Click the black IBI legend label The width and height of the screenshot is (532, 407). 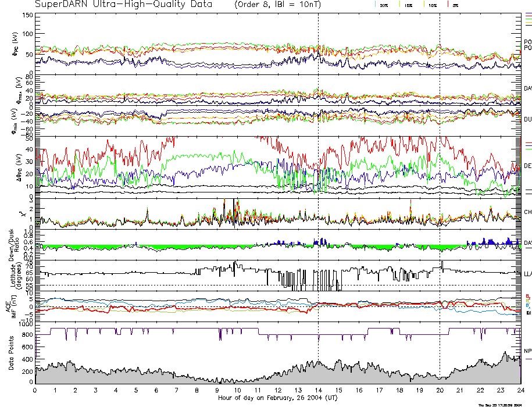click(x=529, y=313)
